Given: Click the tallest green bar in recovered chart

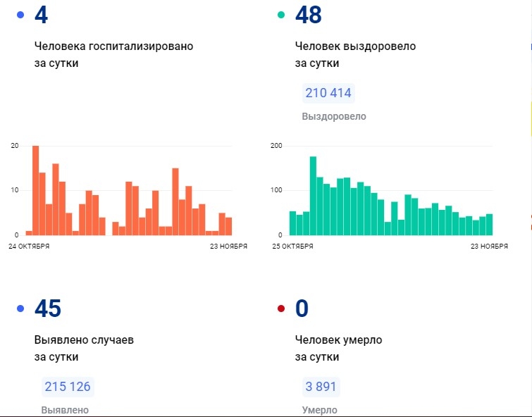Looking at the screenshot, I should click(x=313, y=196).
